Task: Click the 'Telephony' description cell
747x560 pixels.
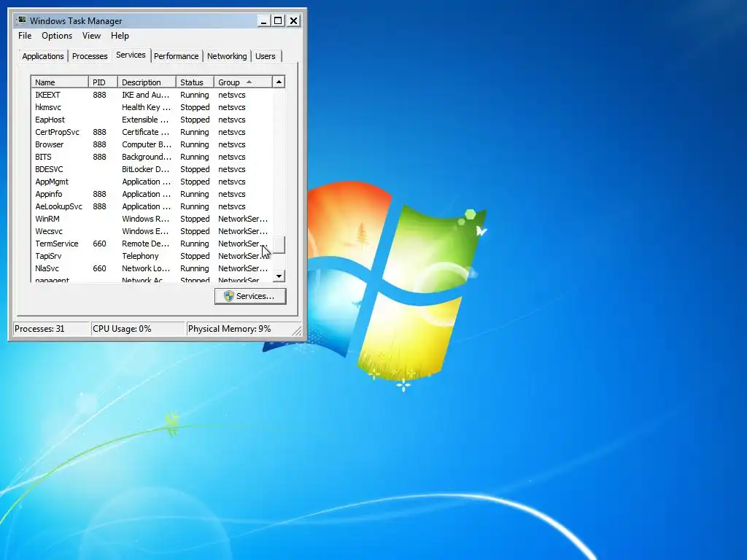Action: click(140, 256)
